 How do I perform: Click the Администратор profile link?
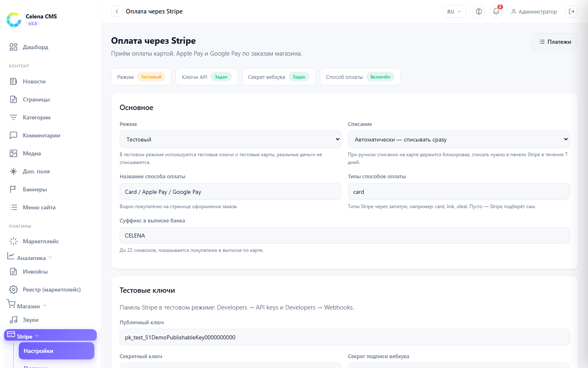534,12
